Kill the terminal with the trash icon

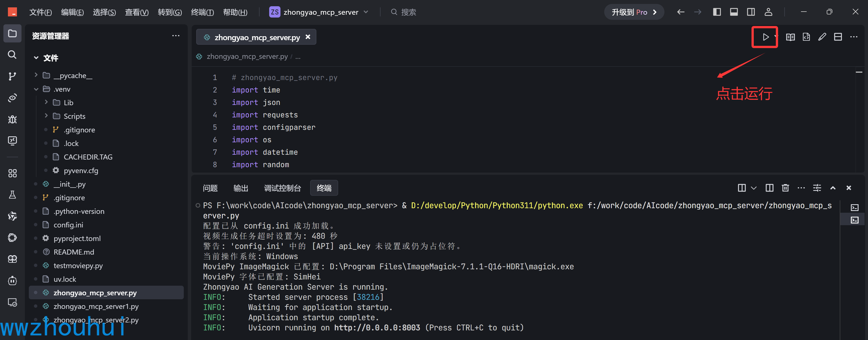tap(785, 188)
